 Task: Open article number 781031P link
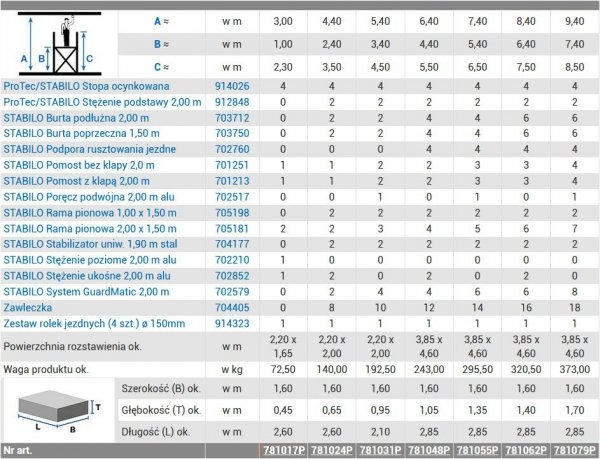(x=380, y=451)
